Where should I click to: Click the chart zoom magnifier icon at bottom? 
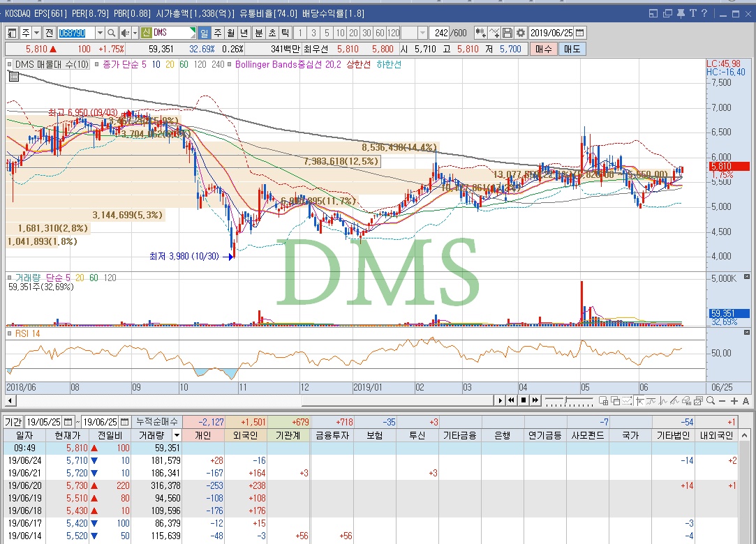tap(711, 401)
